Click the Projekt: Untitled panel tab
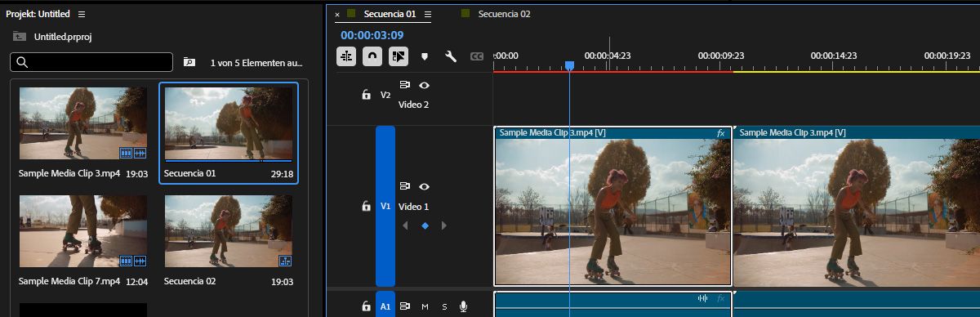Viewport: 980px width, 317px height. click(x=38, y=14)
